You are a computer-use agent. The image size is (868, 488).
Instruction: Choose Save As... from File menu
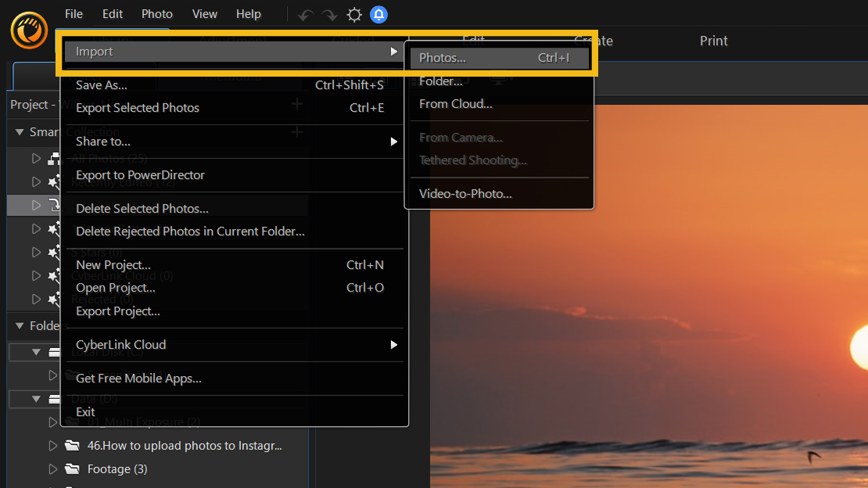point(235,84)
